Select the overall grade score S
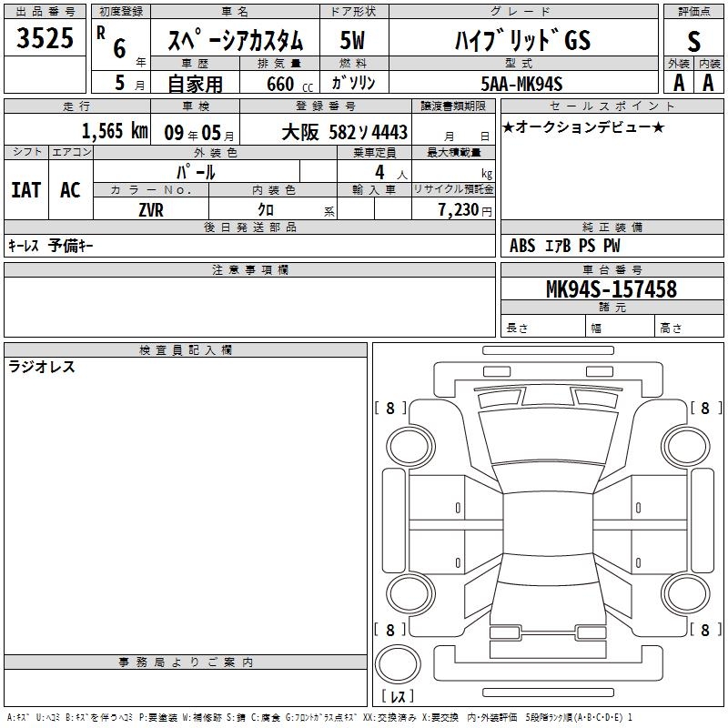728x728 pixels. point(693,40)
